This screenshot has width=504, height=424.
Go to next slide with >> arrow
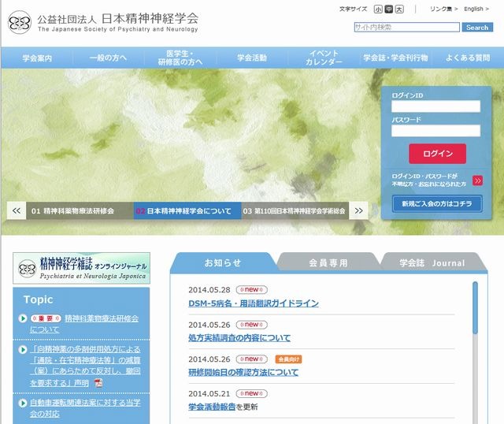359,210
